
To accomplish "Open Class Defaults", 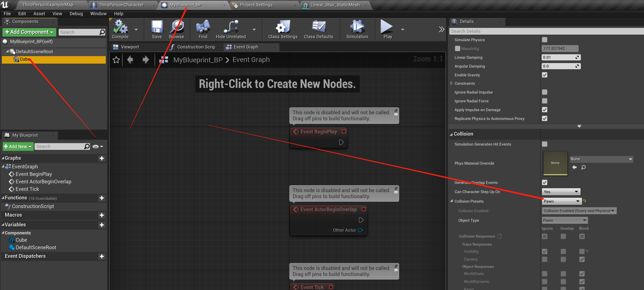I will [318, 29].
